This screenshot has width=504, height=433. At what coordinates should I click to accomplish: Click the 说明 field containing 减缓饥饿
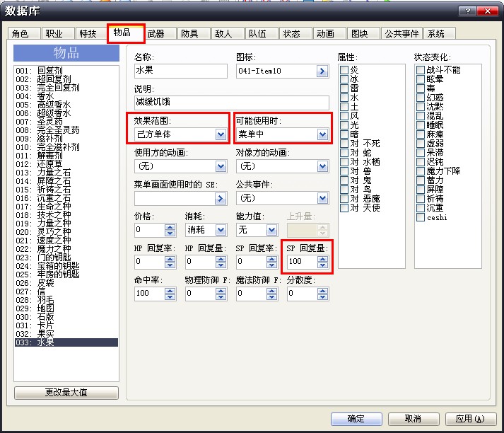[231, 103]
